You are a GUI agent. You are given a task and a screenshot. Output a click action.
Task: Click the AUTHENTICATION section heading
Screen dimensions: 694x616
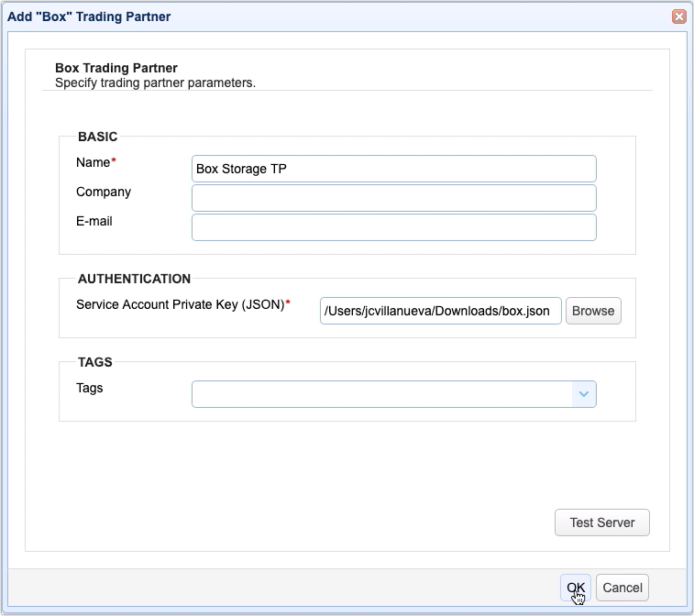pos(134,279)
